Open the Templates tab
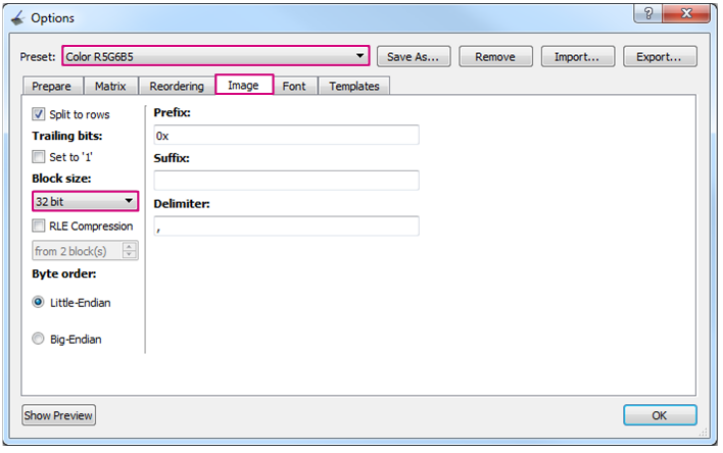Viewport: 723px width, 453px height. click(354, 87)
